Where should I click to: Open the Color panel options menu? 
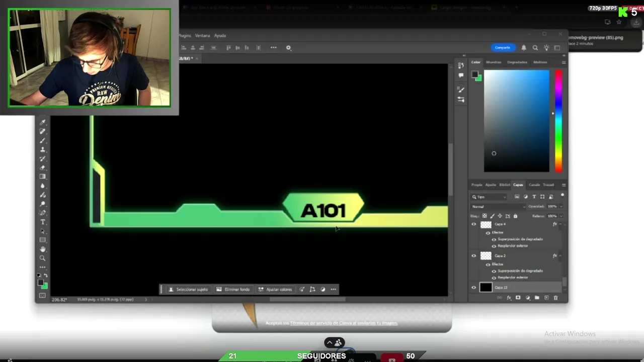(563, 62)
